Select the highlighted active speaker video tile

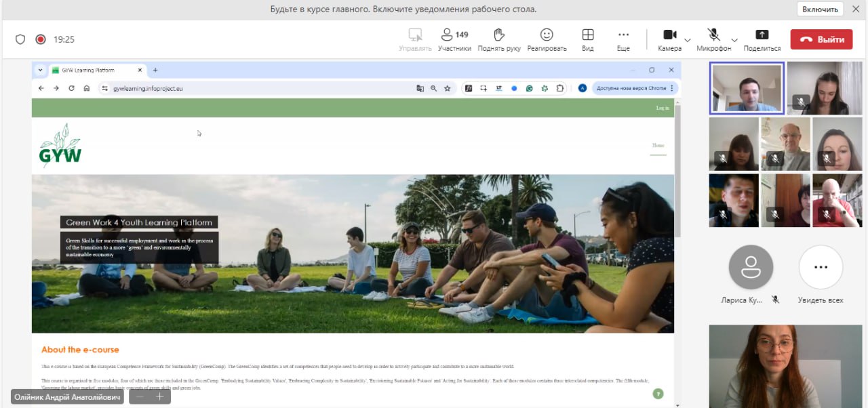747,88
